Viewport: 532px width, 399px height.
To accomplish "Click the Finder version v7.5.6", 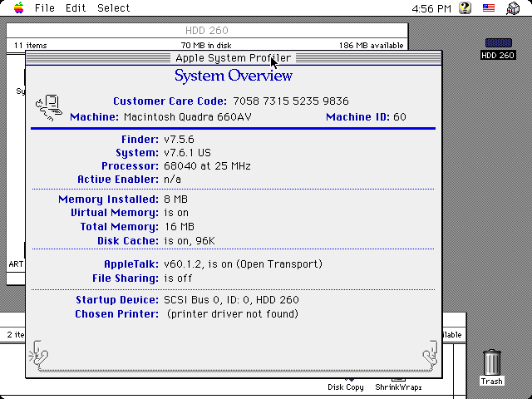I will click(x=179, y=140).
